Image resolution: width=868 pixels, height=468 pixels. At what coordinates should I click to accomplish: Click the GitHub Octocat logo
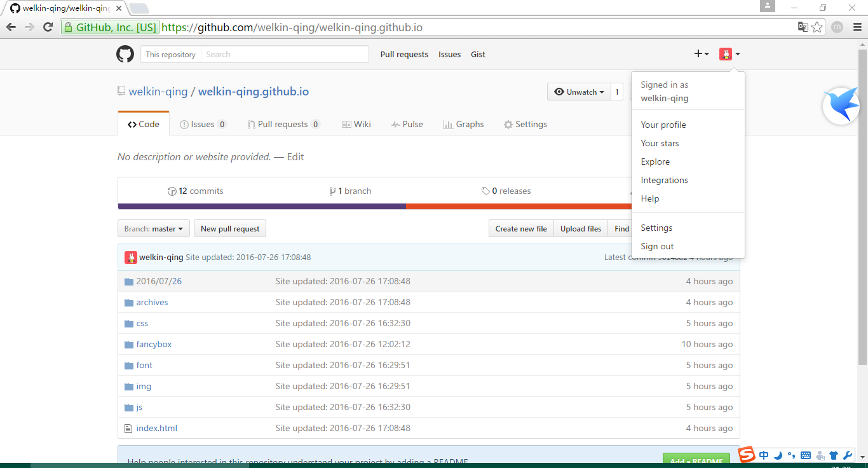[125, 54]
